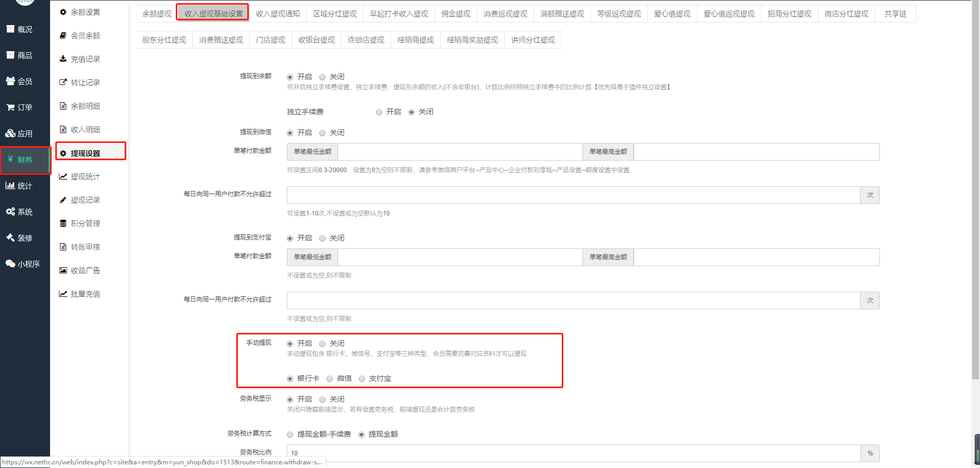This screenshot has width=980, height=468.
Task: Switch to 讲师分红提现 tab
Action: 533,40
